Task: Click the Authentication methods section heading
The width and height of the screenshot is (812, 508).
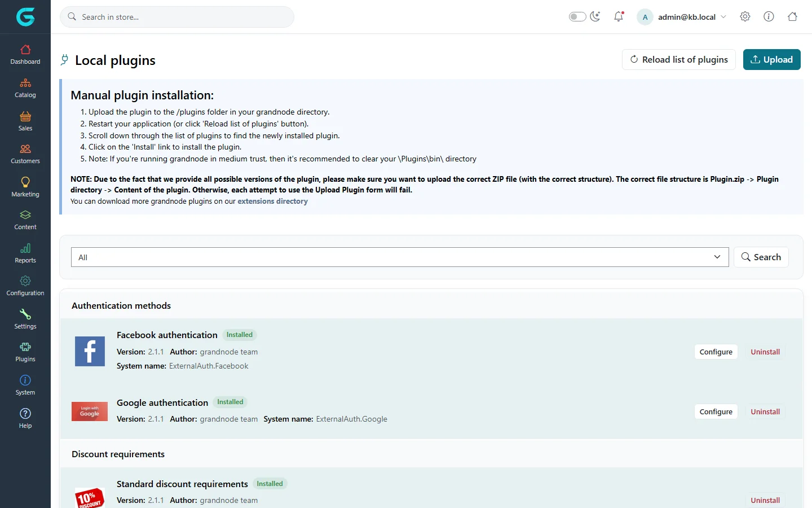Action: click(121, 305)
